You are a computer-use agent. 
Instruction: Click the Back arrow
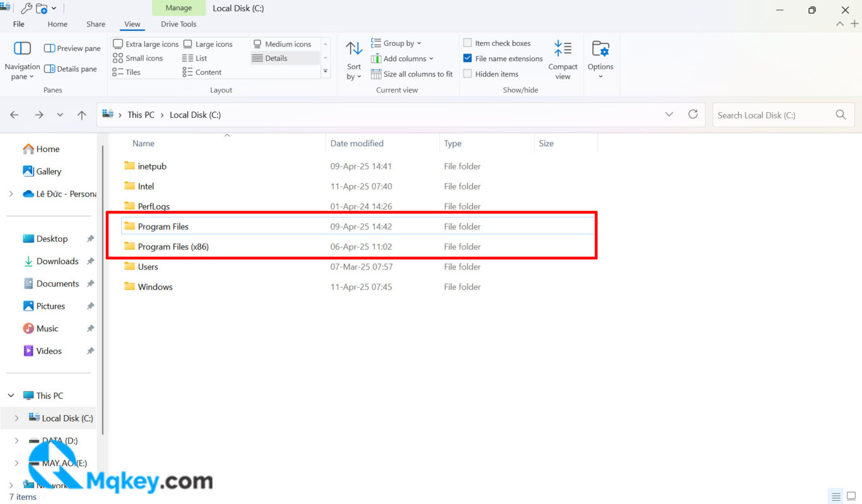pos(15,115)
